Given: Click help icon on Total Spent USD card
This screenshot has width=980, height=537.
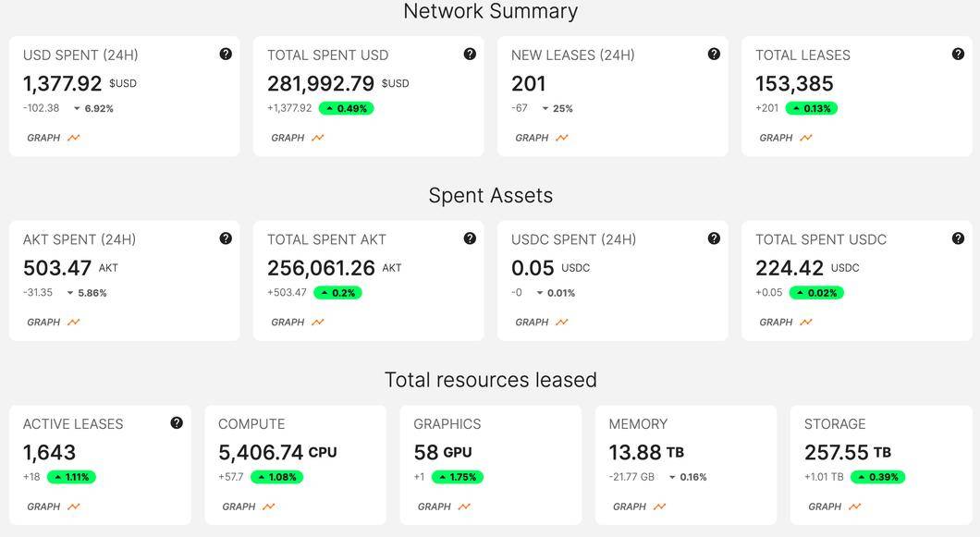Looking at the screenshot, I should point(470,55).
